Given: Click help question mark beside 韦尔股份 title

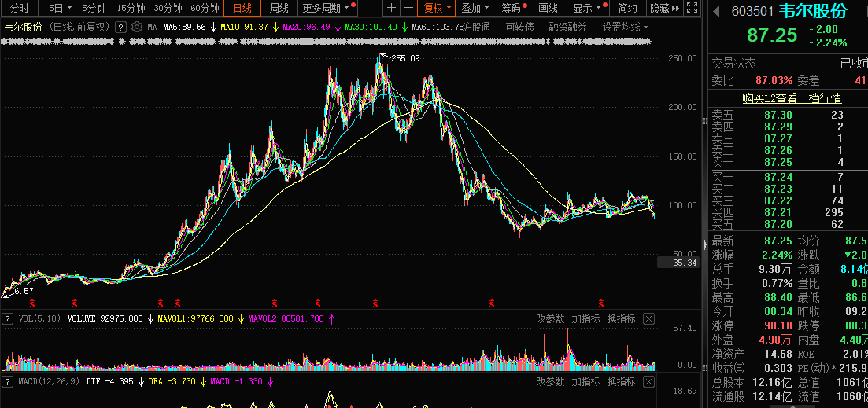Looking at the screenshot, I should pyautogui.click(x=120, y=27).
